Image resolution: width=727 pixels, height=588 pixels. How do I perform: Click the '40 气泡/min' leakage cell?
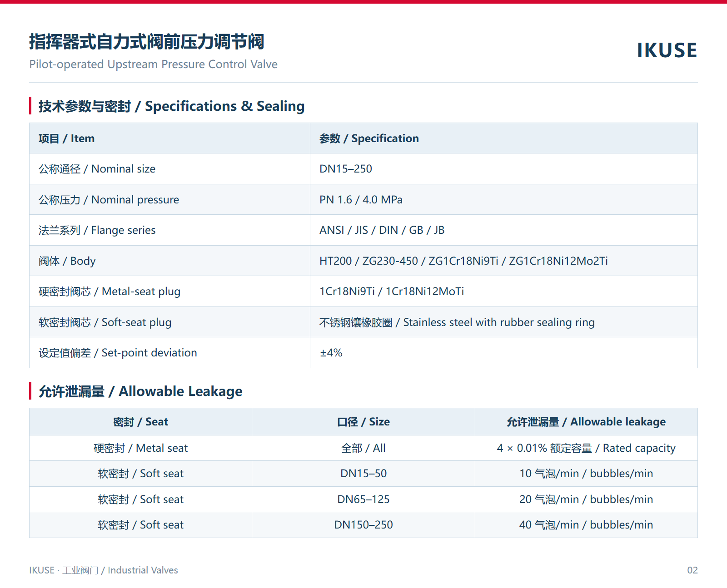[586, 525]
